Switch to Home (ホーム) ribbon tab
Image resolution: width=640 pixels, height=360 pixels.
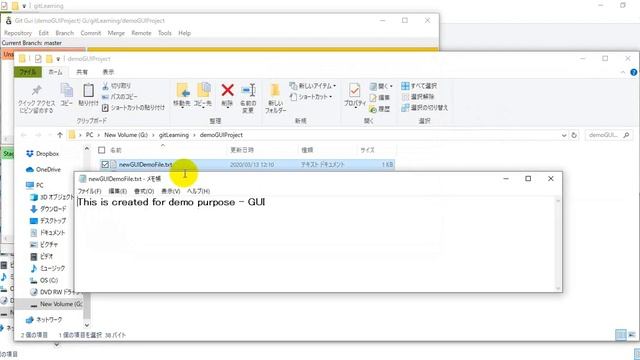(56, 72)
